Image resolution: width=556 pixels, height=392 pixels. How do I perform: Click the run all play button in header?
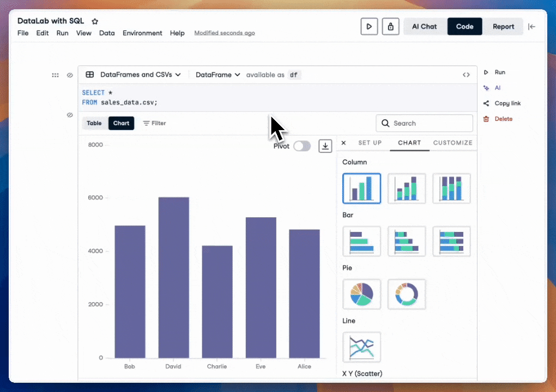[369, 27]
